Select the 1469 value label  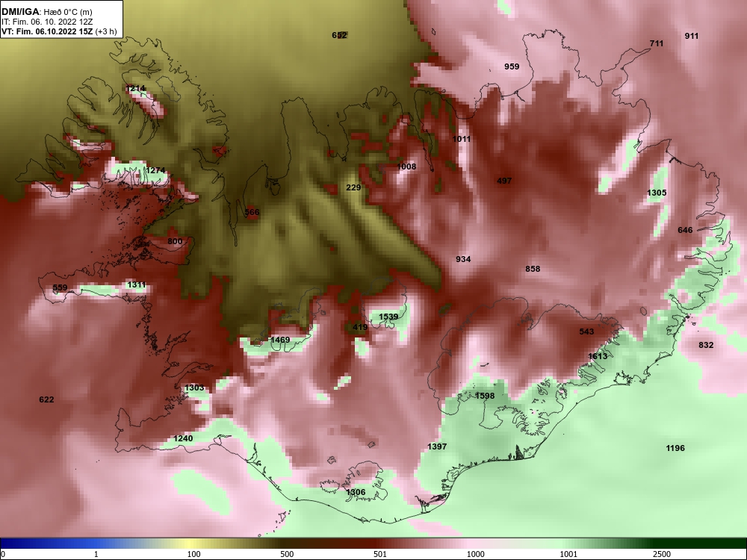(x=280, y=340)
